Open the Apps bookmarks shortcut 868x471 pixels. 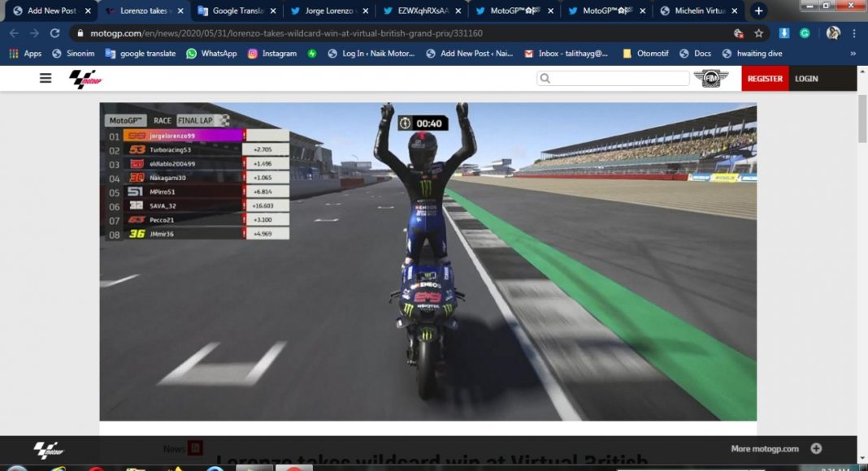pos(25,54)
